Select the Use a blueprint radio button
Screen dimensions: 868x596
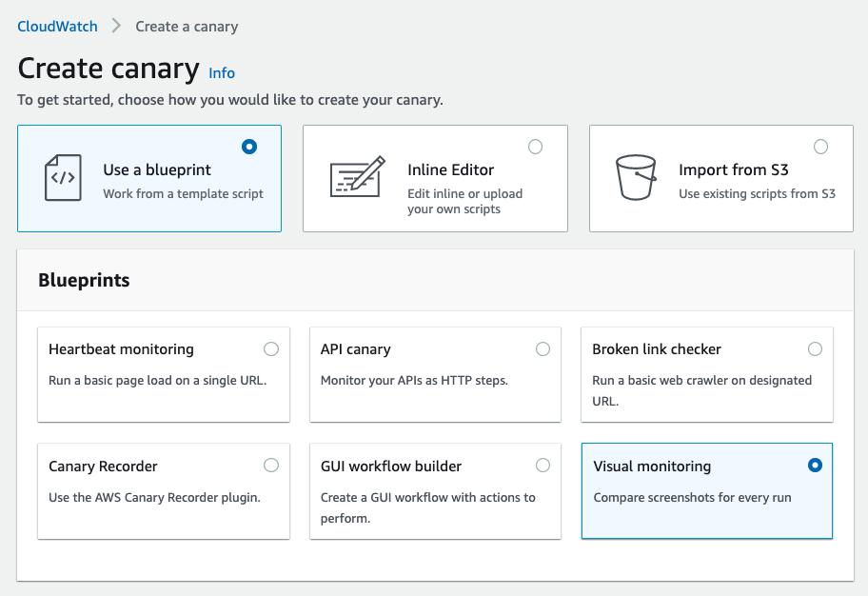pos(248,147)
